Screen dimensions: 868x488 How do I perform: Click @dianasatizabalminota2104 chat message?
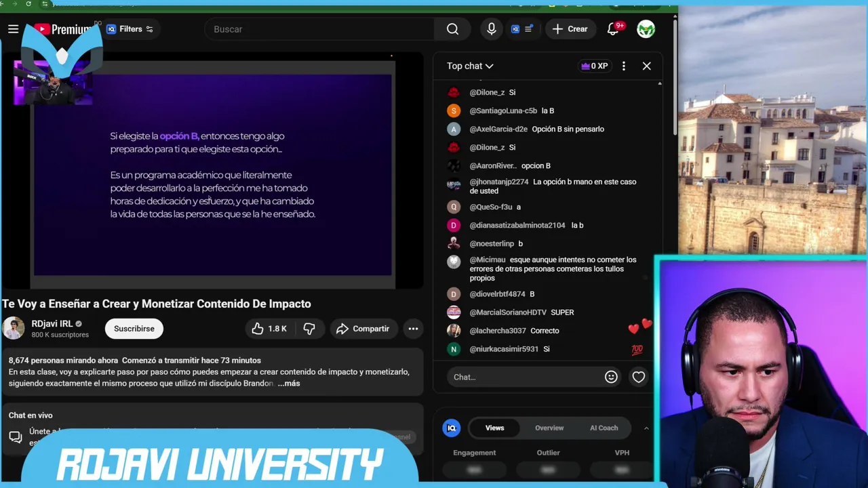(x=577, y=225)
